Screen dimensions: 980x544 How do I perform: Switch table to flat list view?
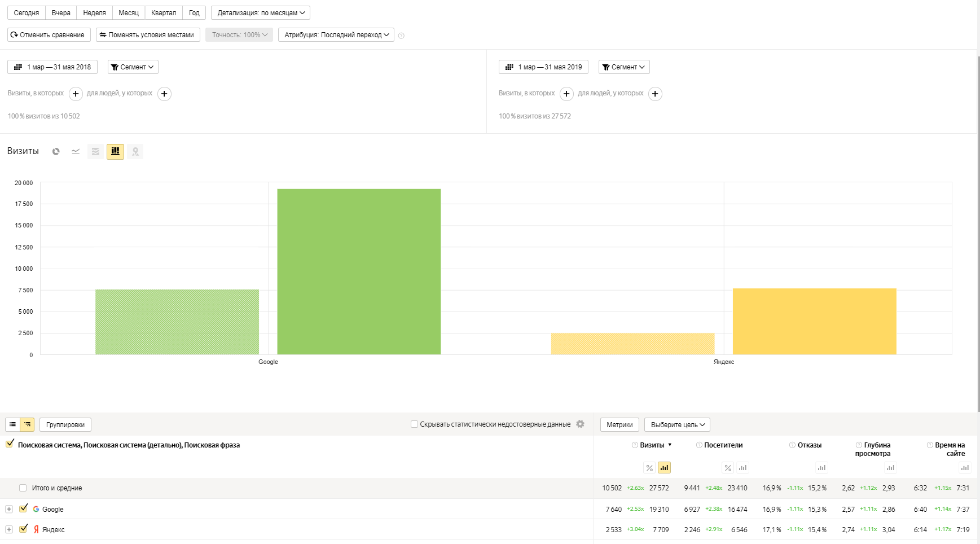coord(12,424)
